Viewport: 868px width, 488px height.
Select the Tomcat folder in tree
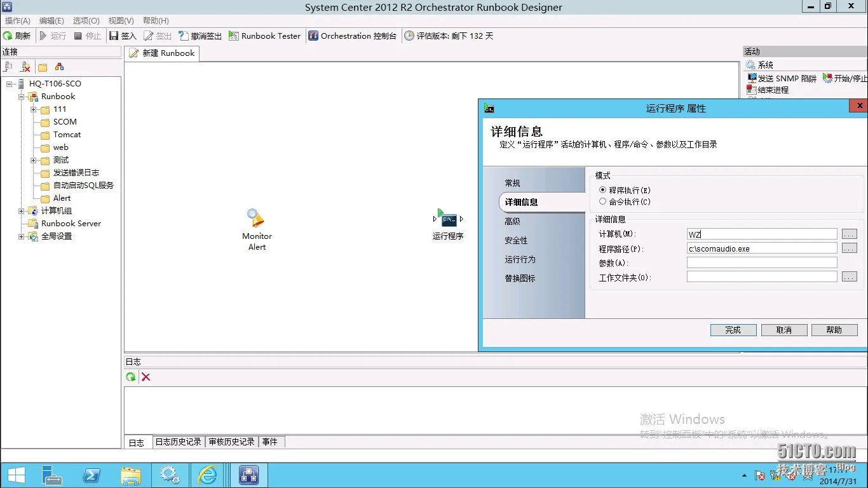tap(67, 135)
